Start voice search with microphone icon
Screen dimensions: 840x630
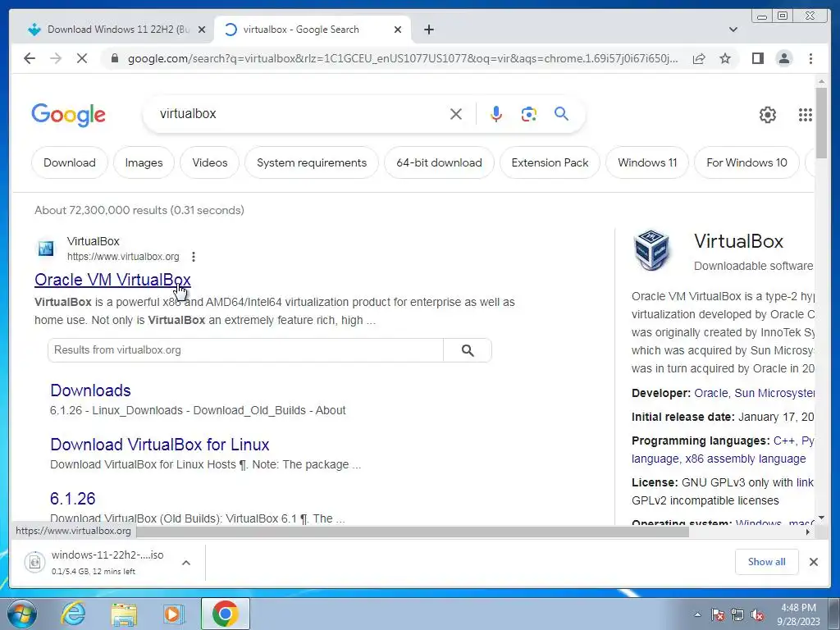tap(496, 113)
